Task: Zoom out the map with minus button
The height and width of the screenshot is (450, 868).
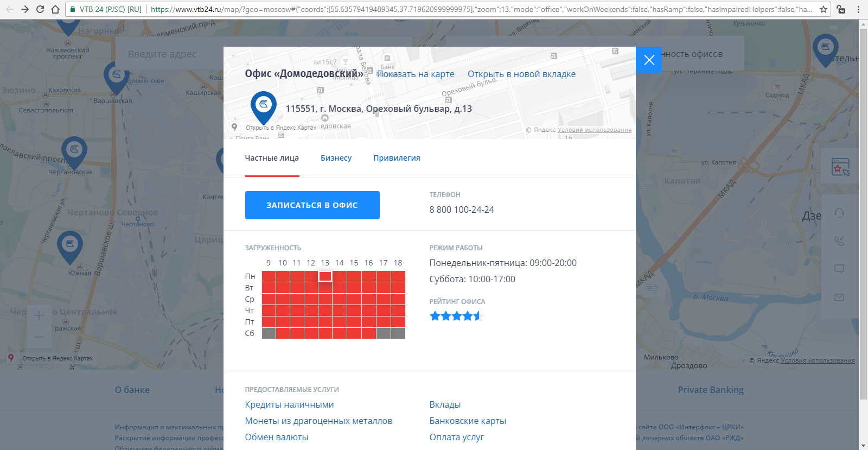Action: point(39,337)
